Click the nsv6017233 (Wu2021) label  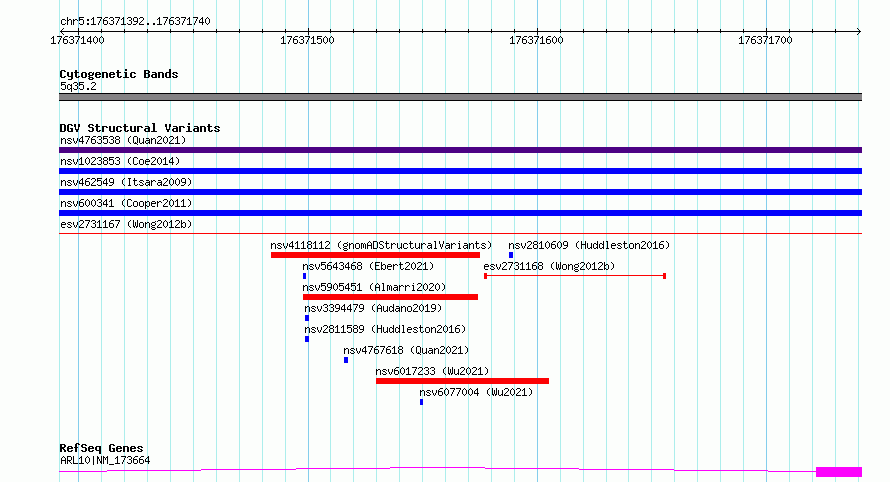click(x=432, y=371)
